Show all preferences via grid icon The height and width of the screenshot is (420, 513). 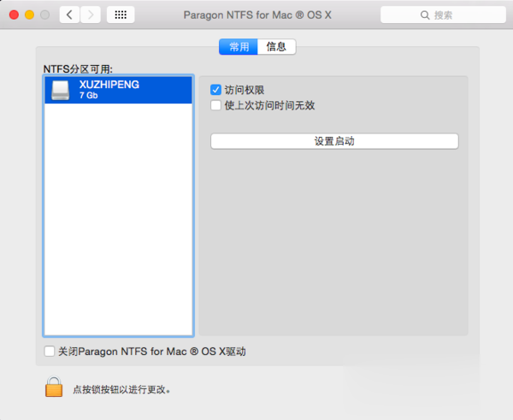[x=121, y=15]
